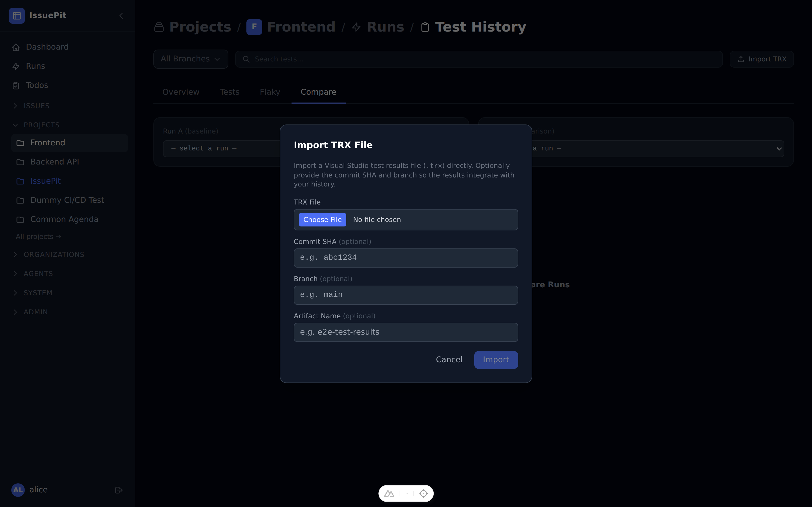812x507 pixels.
Task: Expand the ORGANIZATIONS section
Action: [x=54, y=255]
